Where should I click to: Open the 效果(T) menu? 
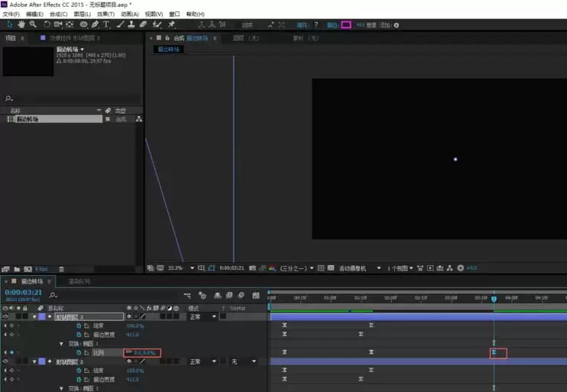pos(105,14)
